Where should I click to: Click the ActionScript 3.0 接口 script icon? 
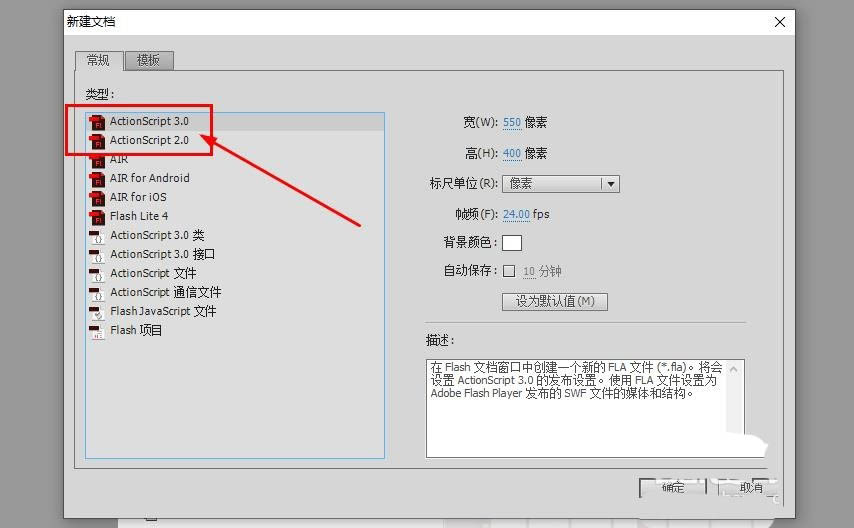pos(97,255)
